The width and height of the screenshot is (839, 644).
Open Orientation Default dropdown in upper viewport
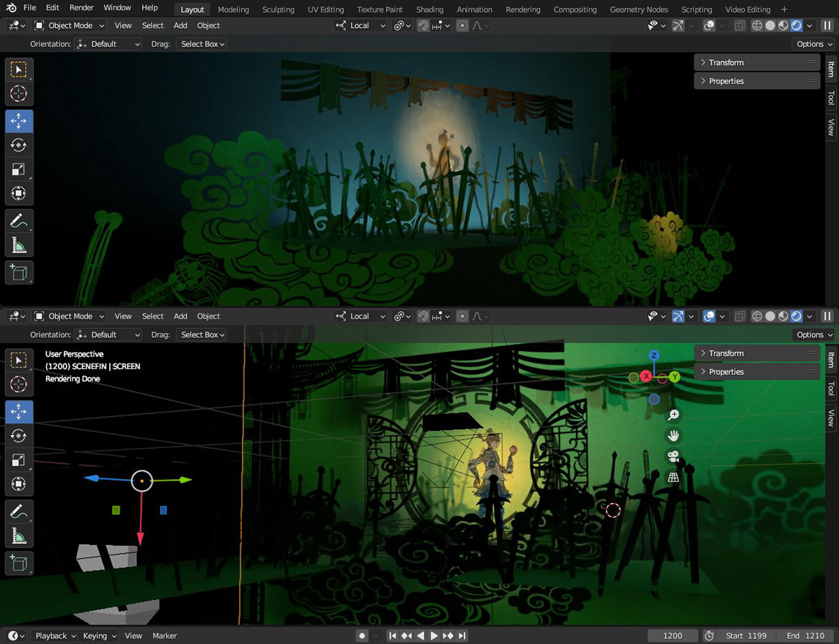click(x=108, y=44)
